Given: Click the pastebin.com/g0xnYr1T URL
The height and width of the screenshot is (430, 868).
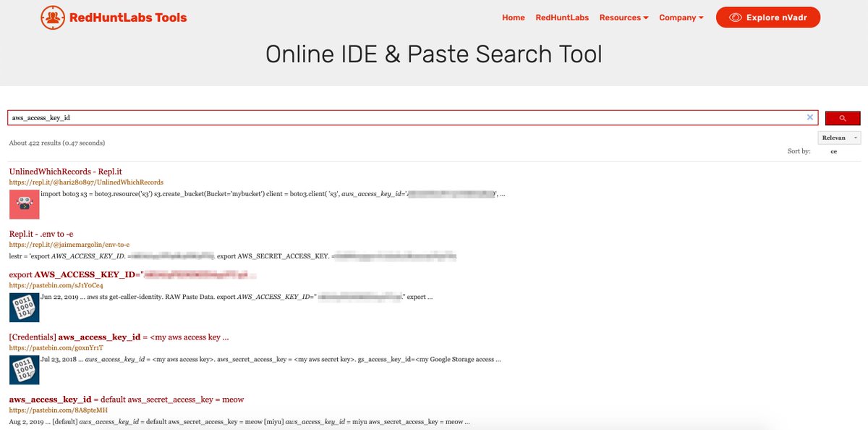Looking at the screenshot, I should click(x=56, y=348).
